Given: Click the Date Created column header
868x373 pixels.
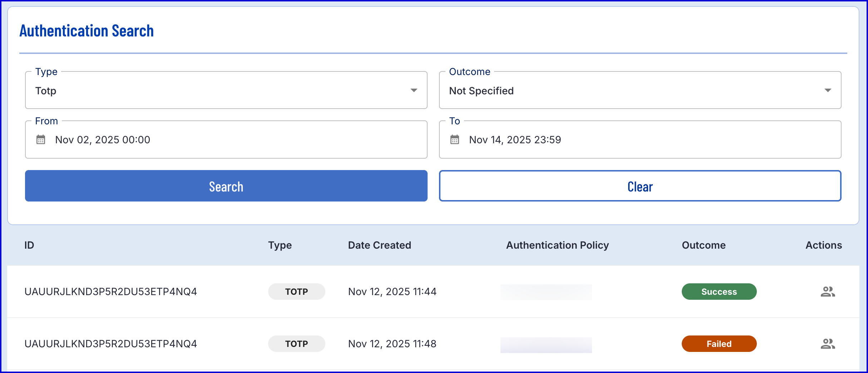Looking at the screenshot, I should pos(379,245).
